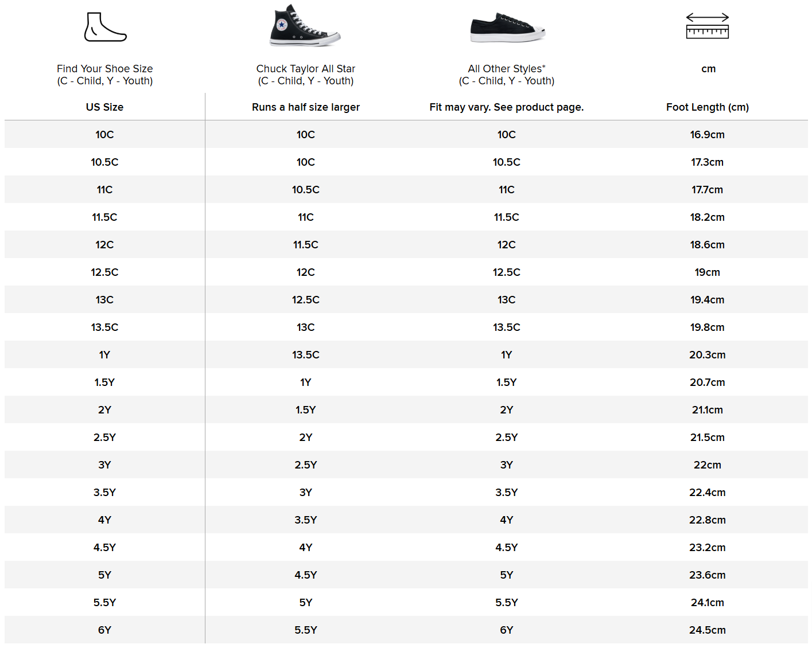Click the Chuck Taylor high-top sneaker image
812x648 pixels.
305,26
